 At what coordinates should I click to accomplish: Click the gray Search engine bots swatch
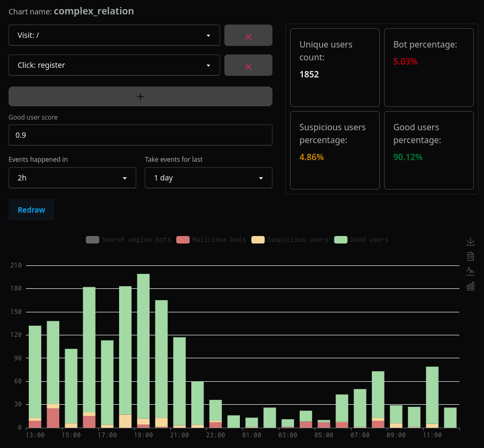[92, 240]
